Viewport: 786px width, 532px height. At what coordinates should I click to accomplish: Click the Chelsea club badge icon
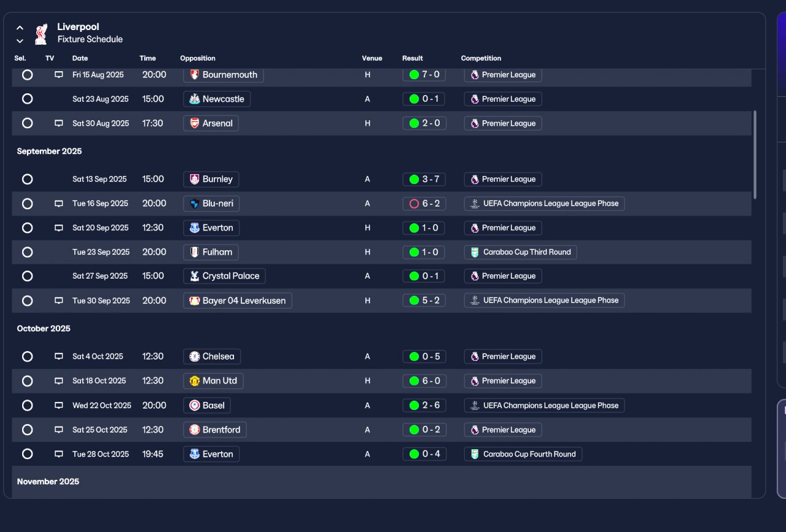coord(195,357)
